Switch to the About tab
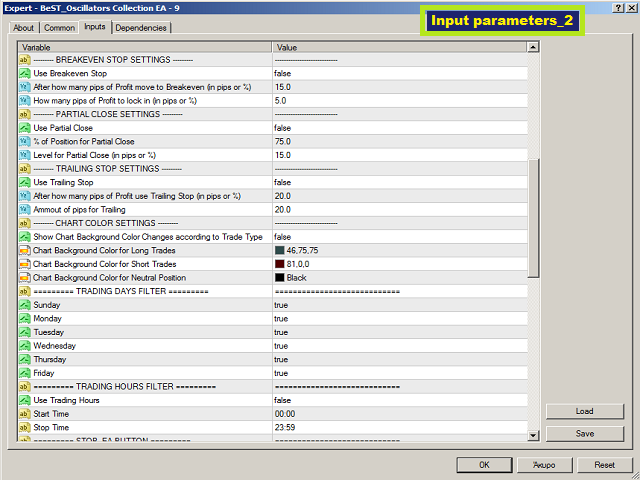This screenshot has width=640, height=480. (x=23, y=28)
